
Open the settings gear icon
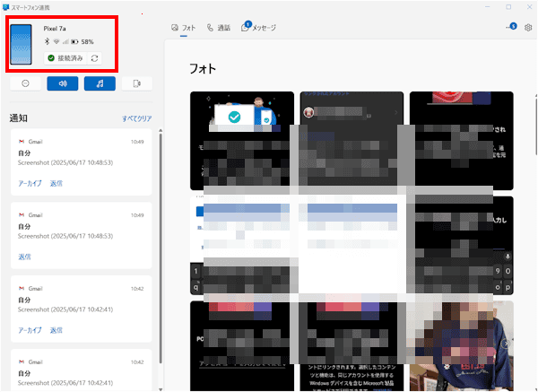(x=528, y=28)
